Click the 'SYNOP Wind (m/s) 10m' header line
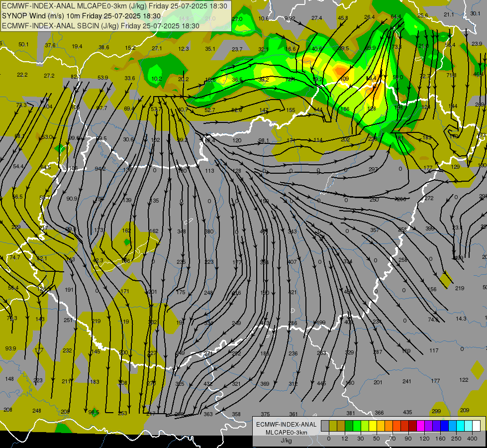 (82, 16)
